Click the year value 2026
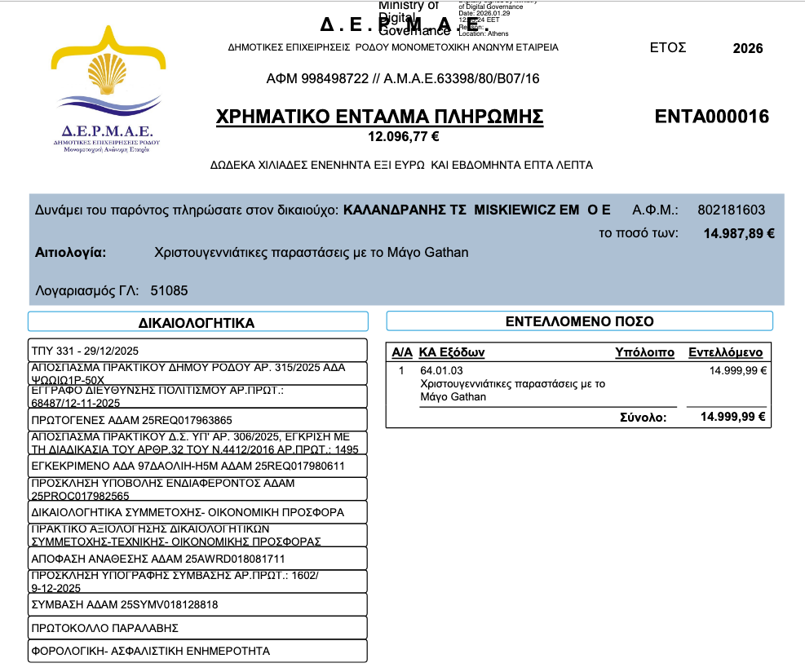805x672 pixels. point(748,48)
